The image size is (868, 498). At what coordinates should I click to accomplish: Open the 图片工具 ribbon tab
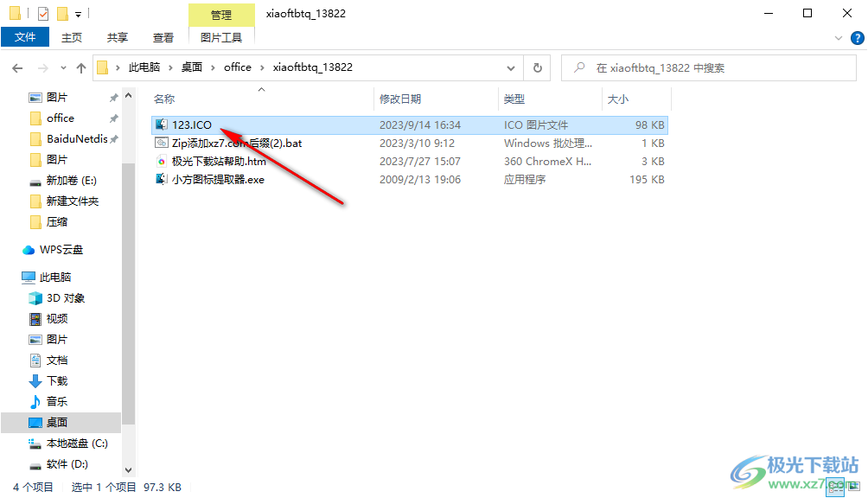tap(220, 37)
